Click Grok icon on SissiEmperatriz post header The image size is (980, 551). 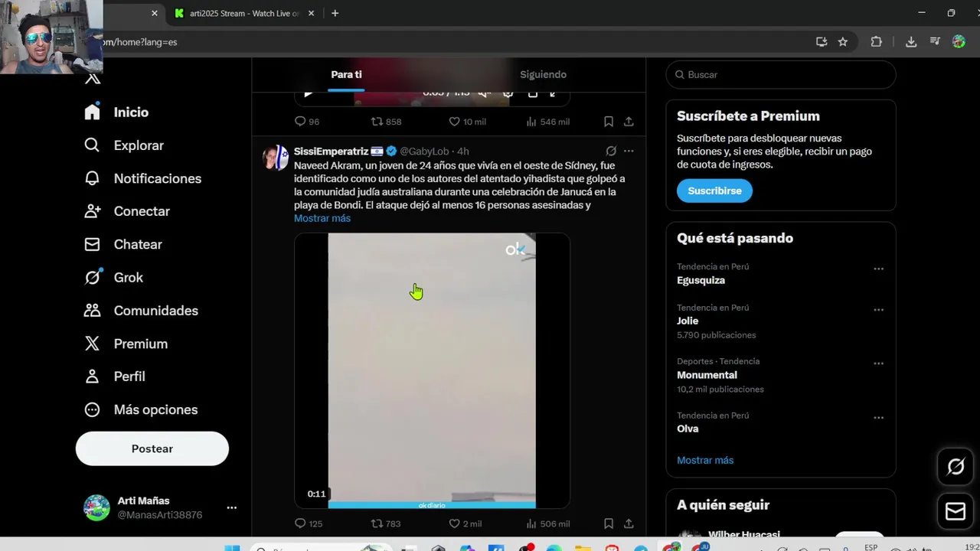(611, 151)
